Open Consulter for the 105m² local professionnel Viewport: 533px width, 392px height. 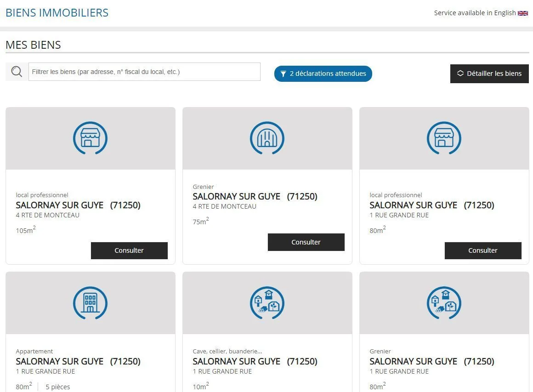[129, 250]
